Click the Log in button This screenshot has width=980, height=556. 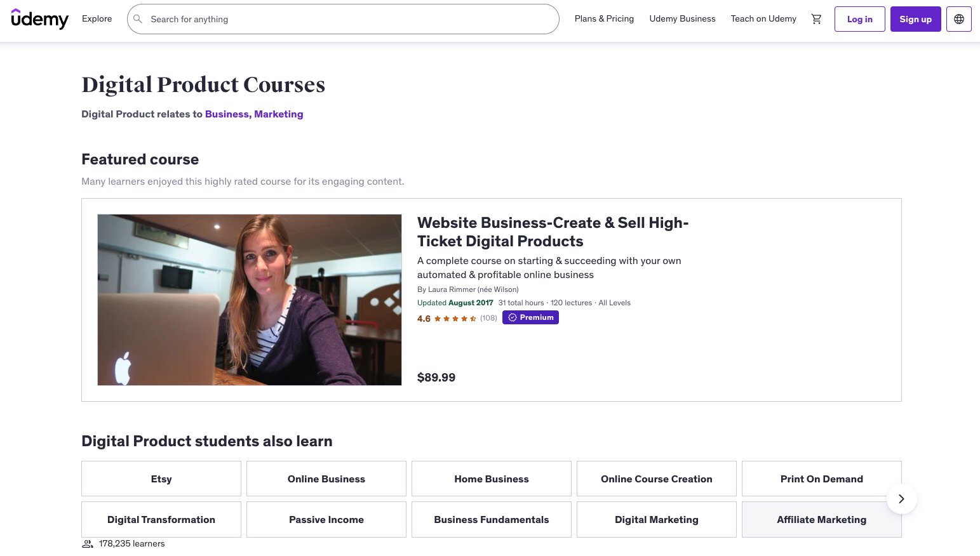click(x=859, y=19)
